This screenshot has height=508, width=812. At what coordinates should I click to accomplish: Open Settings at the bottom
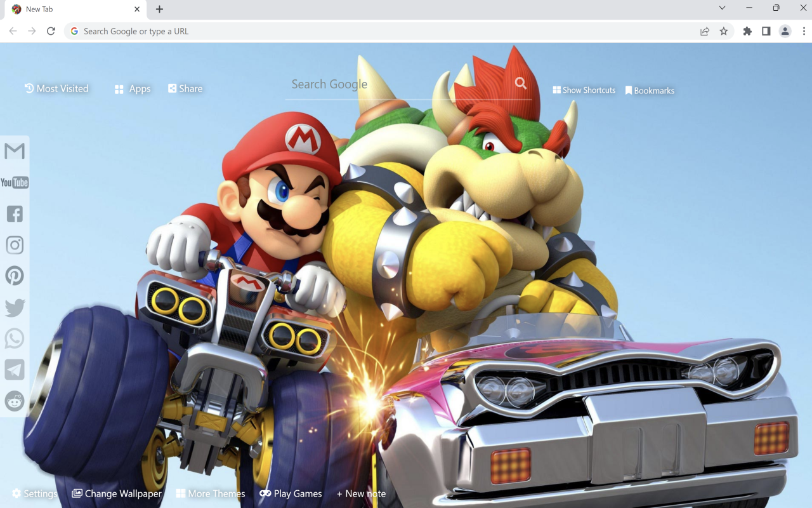coord(34,493)
